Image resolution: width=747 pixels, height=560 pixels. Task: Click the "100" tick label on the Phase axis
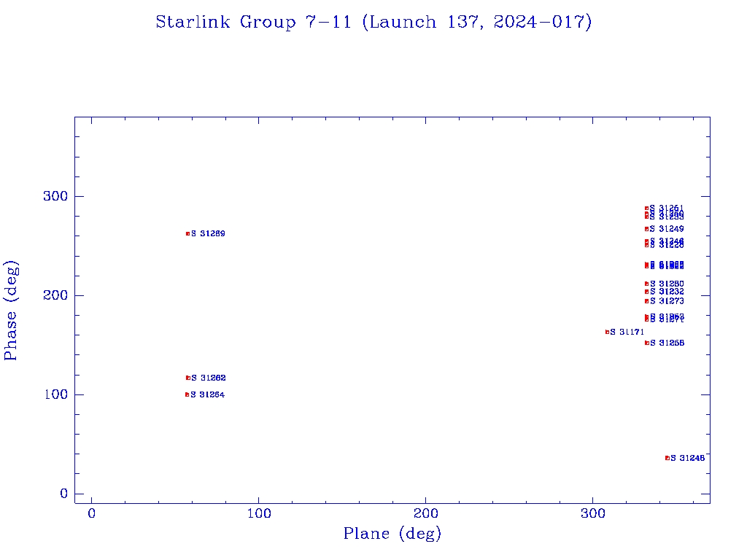coord(56,394)
